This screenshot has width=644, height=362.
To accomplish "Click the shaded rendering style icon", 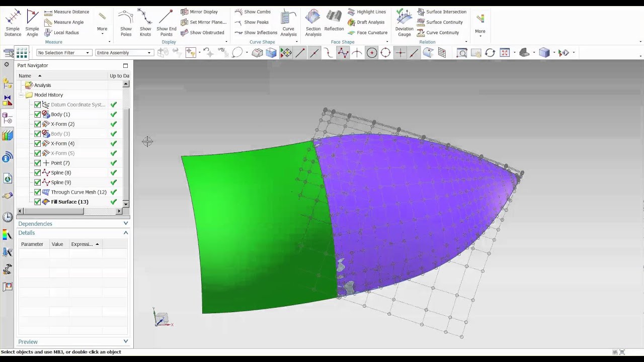I will point(544,53).
